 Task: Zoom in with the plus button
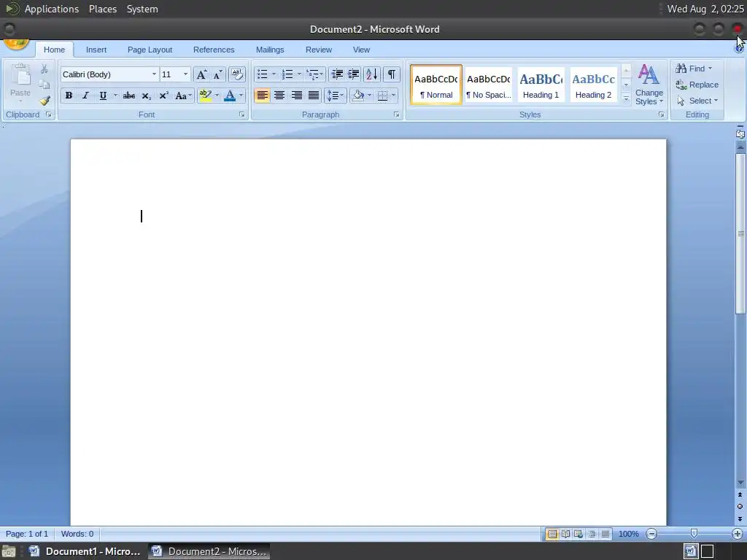tap(738, 534)
